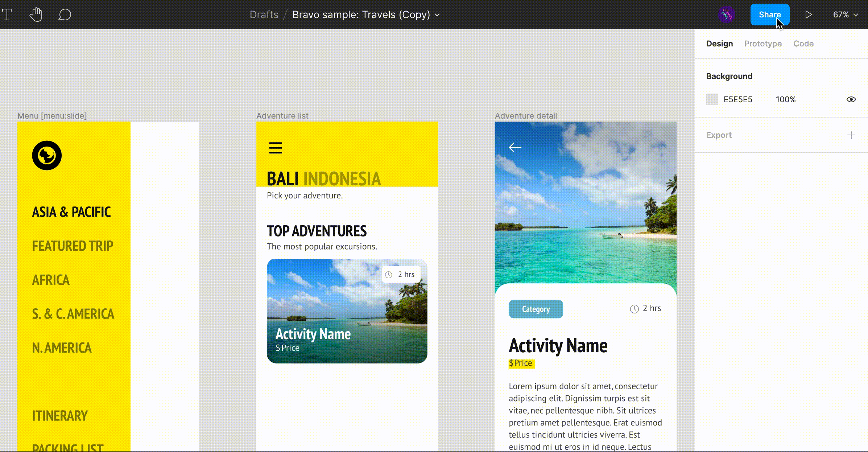Viewport: 868px width, 452px height.
Task: Open the Drafts breadcrumb link
Action: point(264,15)
